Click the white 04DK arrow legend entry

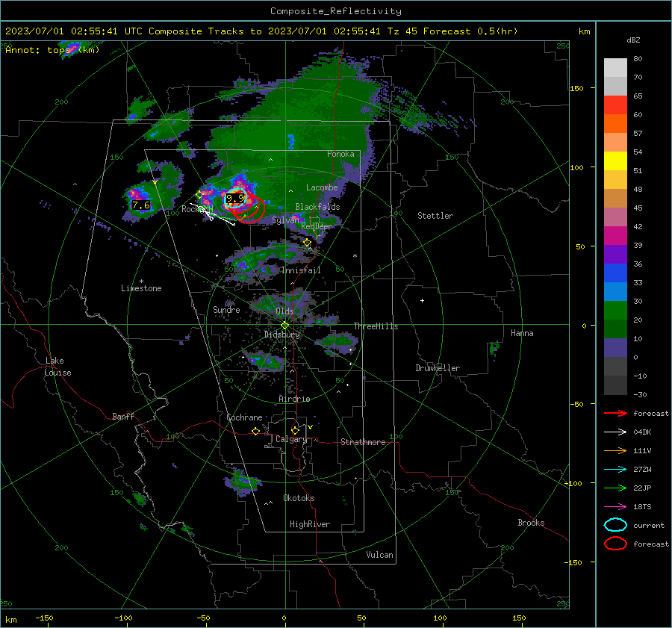(615, 432)
